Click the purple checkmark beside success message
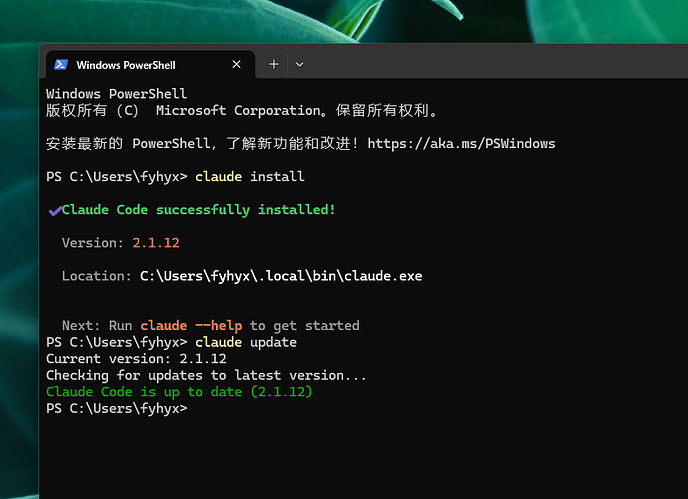 click(55, 211)
